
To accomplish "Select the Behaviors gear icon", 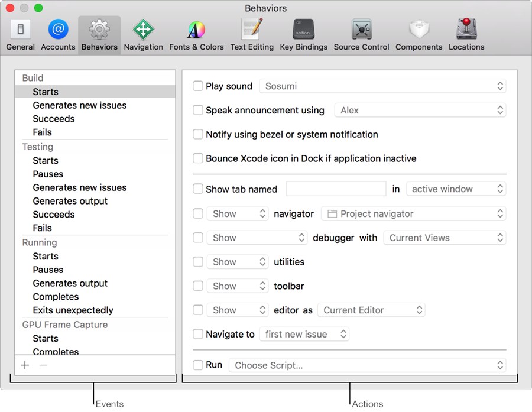I will click(99, 29).
